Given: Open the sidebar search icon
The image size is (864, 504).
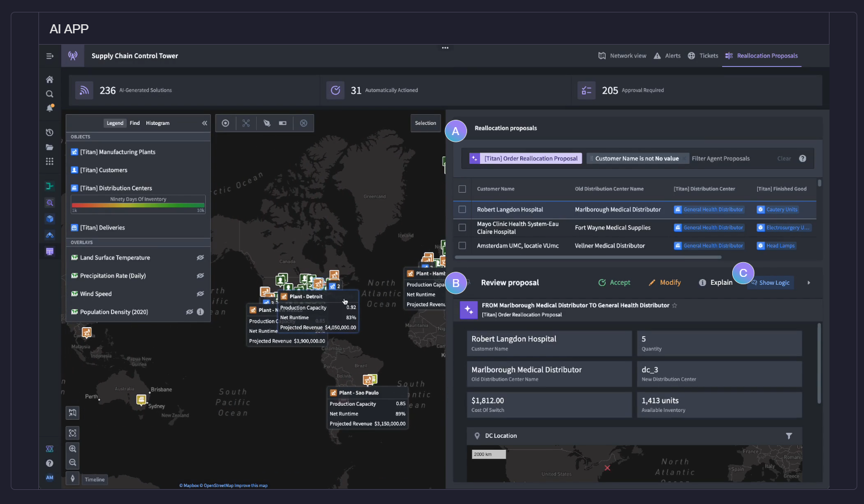Looking at the screenshot, I should pyautogui.click(x=50, y=94).
